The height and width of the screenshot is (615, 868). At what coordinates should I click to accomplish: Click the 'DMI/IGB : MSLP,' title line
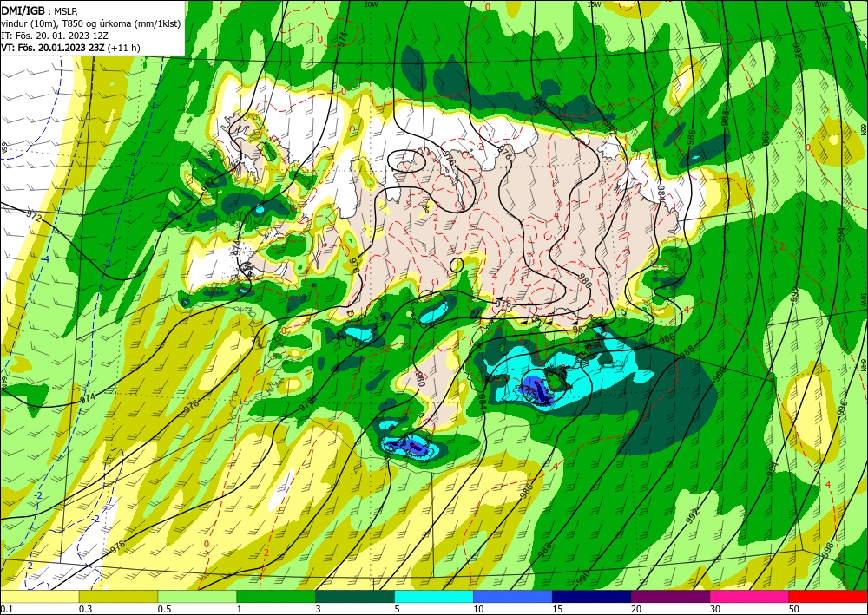pos(40,10)
